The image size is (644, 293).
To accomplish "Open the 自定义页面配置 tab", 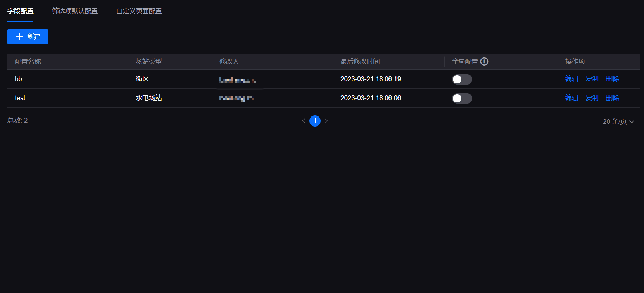I will (x=139, y=11).
